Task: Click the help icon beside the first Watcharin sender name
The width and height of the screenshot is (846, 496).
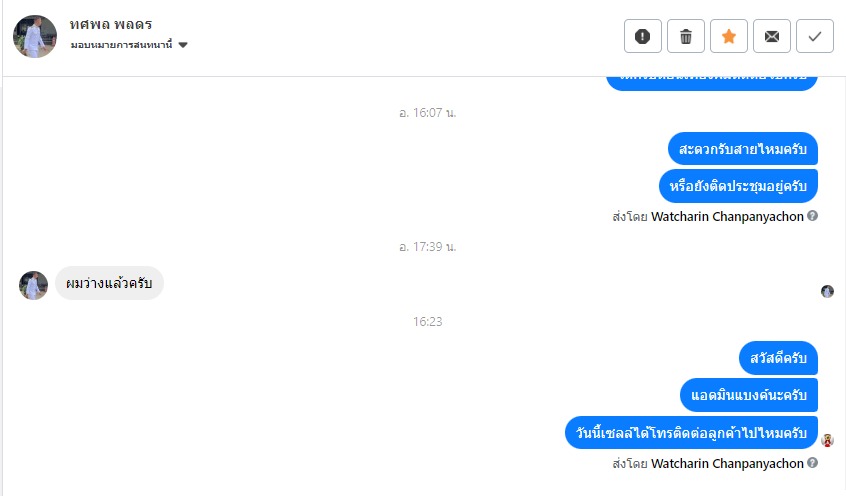Action: [x=813, y=216]
